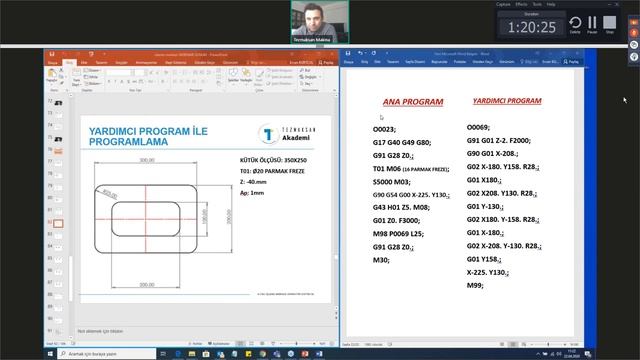
Task: Click the 'YARDIMCI PROGRAM' heading in Word
Action: (x=507, y=101)
